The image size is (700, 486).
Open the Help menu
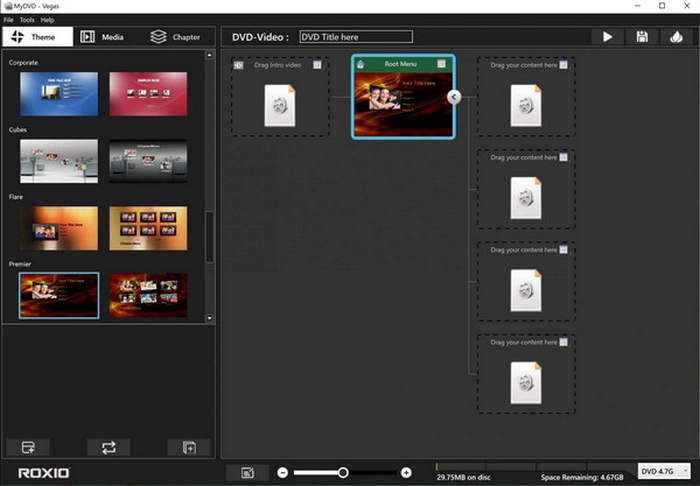(47, 20)
